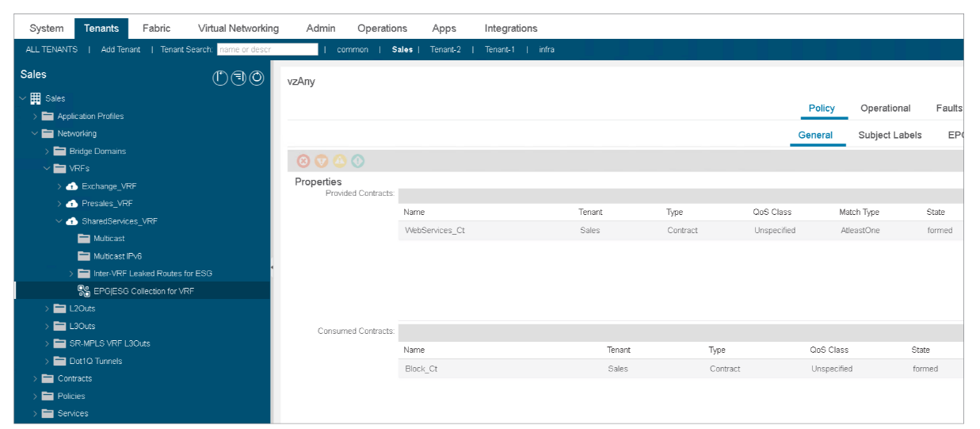Click the Sales tenant grid icon
This screenshot has height=429, width=980.
(x=36, y=98)
